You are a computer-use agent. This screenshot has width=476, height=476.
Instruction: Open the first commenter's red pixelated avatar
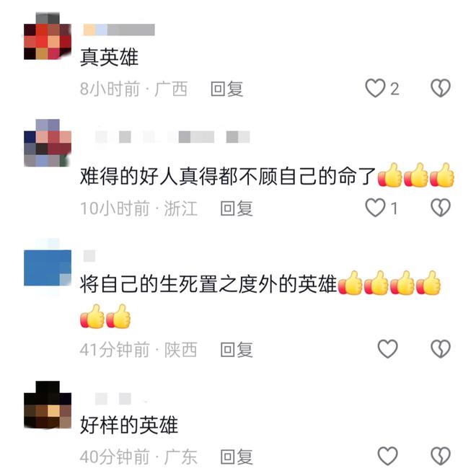point(48,36)
